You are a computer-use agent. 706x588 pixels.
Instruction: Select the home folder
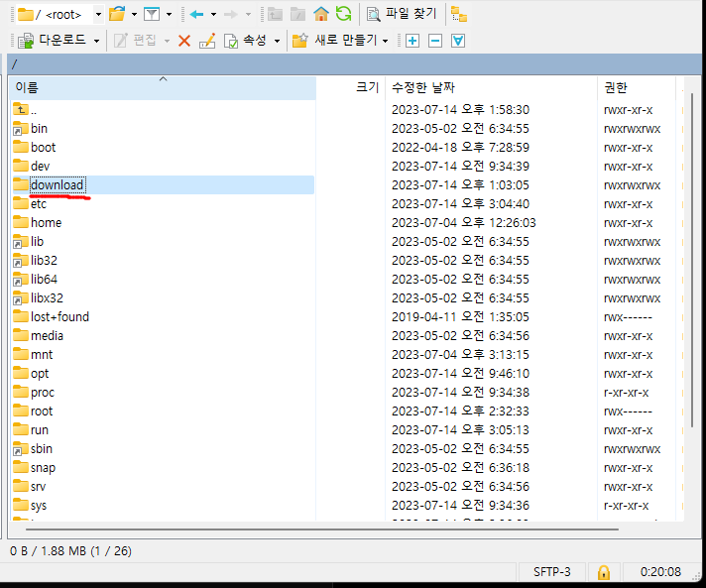[x=163, y=222]
